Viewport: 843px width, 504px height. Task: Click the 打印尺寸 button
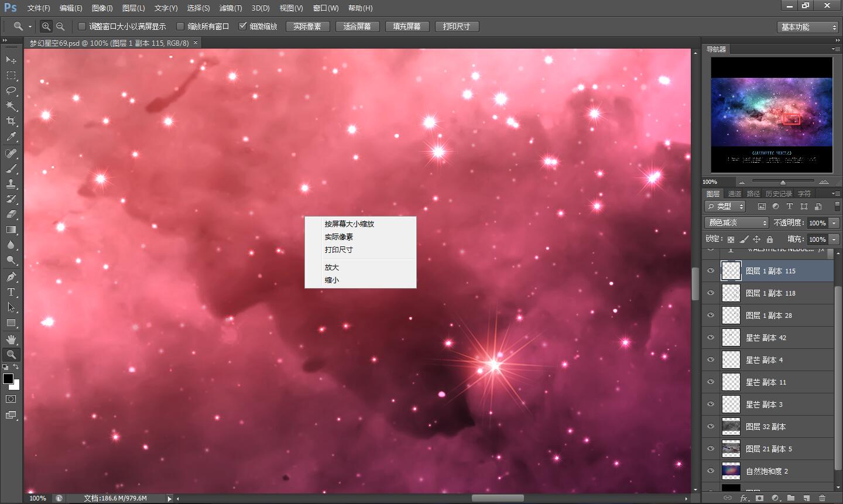(x=457, y=27)
